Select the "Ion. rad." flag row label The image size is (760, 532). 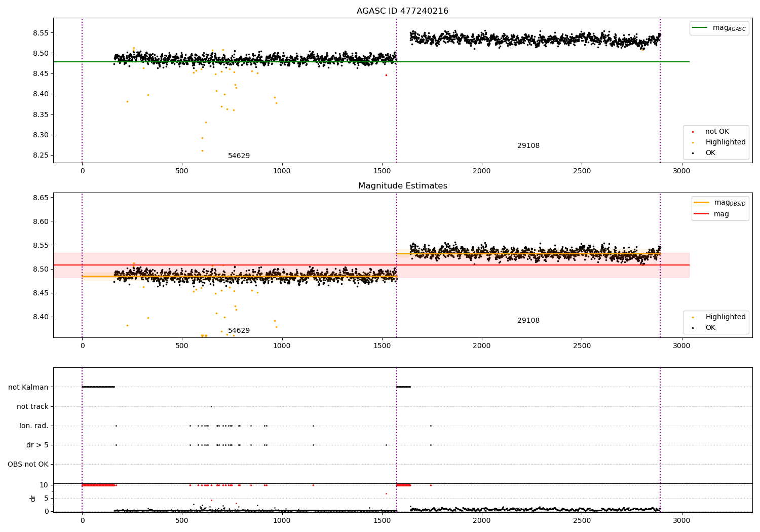pos(34,426)
